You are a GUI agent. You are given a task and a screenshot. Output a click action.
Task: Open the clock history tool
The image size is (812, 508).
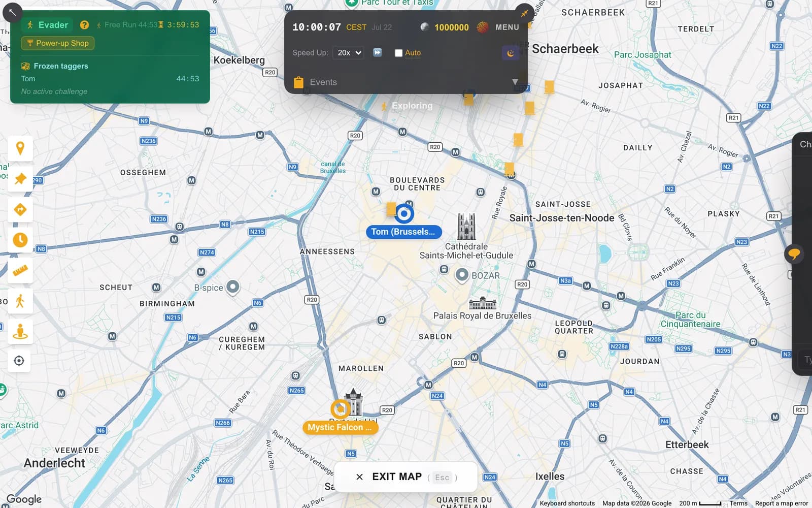point(20,240)
